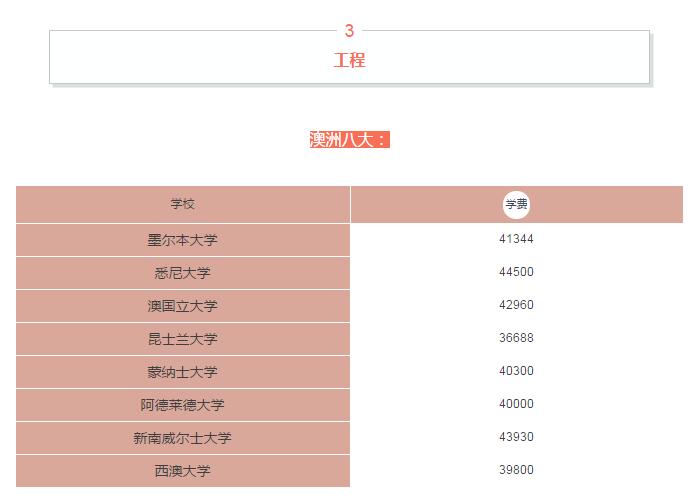Select the 澳国立大学 table cell
The image size is (699, 498).
(x=182, y=306)
